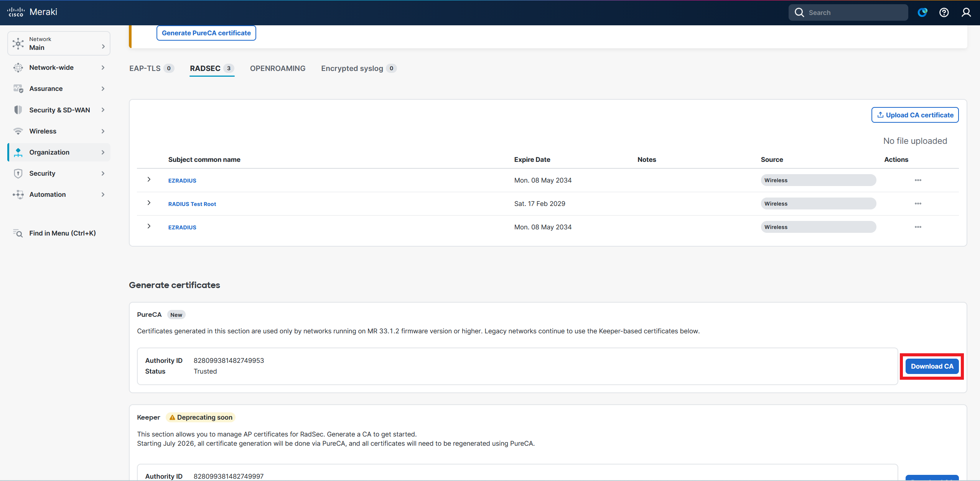The image size is (980, 481).
Task: Open the user account profile icon
Action: (966, 13)
